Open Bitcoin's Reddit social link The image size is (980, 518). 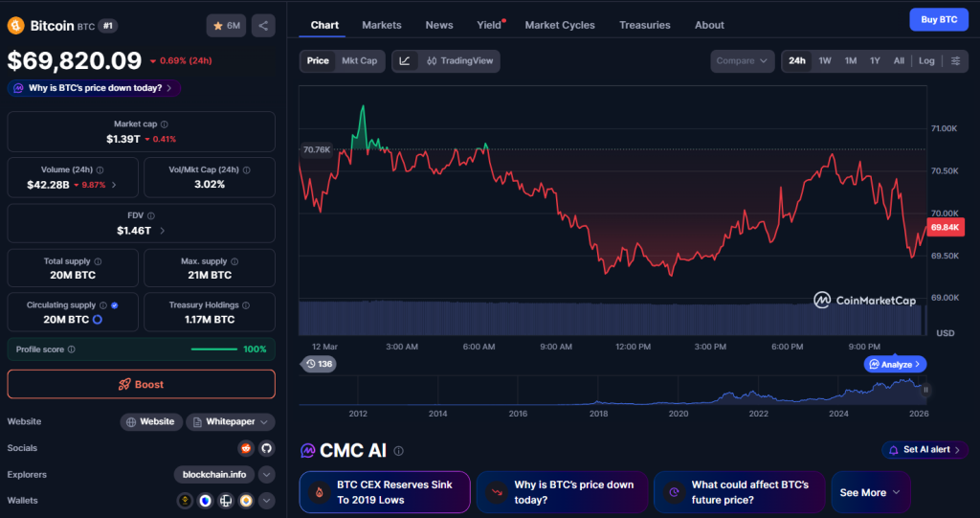pyautogui.click(x=246, y=448)
